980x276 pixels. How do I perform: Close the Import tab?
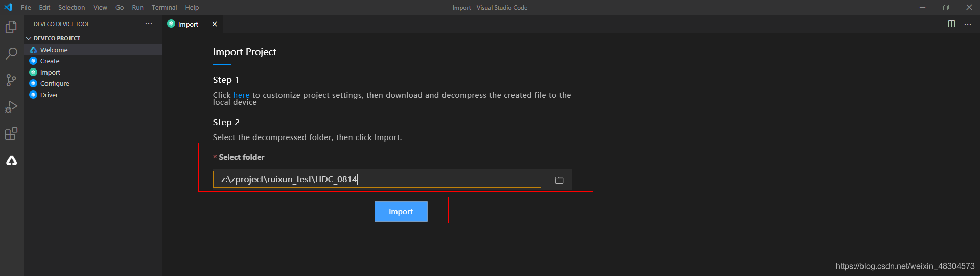coord(215,24)
